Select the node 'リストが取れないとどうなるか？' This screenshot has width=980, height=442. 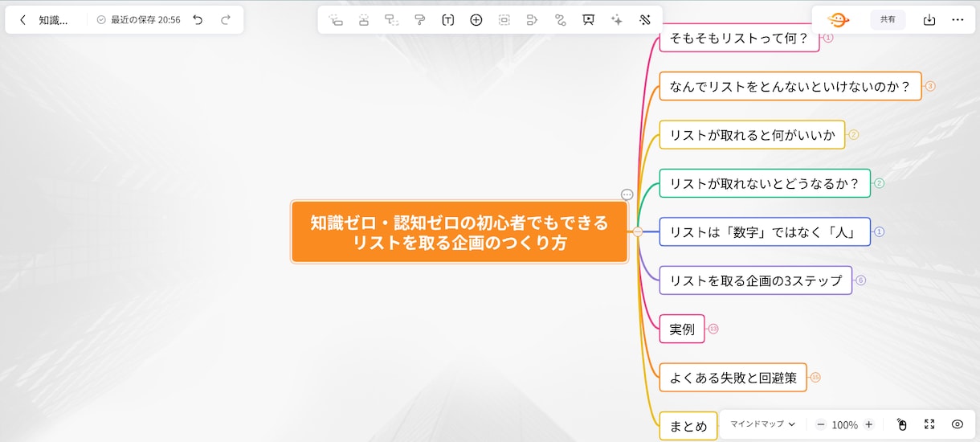765,182
